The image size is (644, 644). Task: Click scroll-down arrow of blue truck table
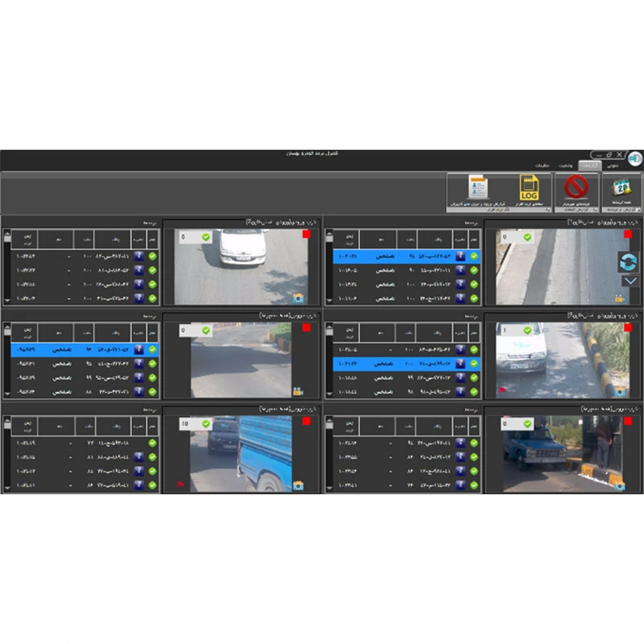coord(7,488)
